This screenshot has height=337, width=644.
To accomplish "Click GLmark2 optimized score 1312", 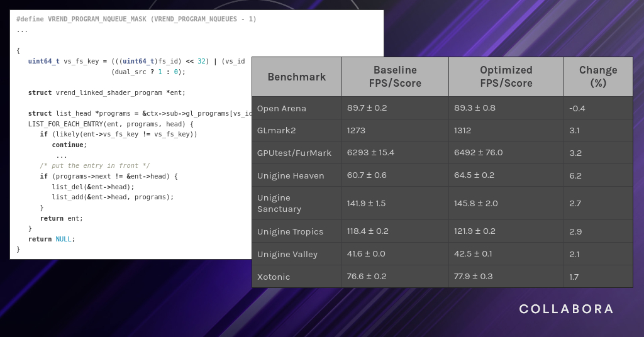I will (x=462, y=131).
